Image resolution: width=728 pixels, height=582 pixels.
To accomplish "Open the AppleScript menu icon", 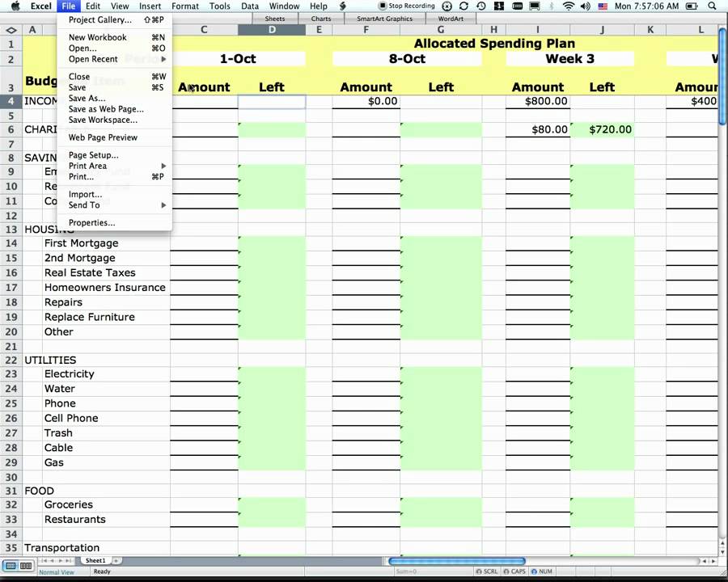I will (x=343, y=6).
